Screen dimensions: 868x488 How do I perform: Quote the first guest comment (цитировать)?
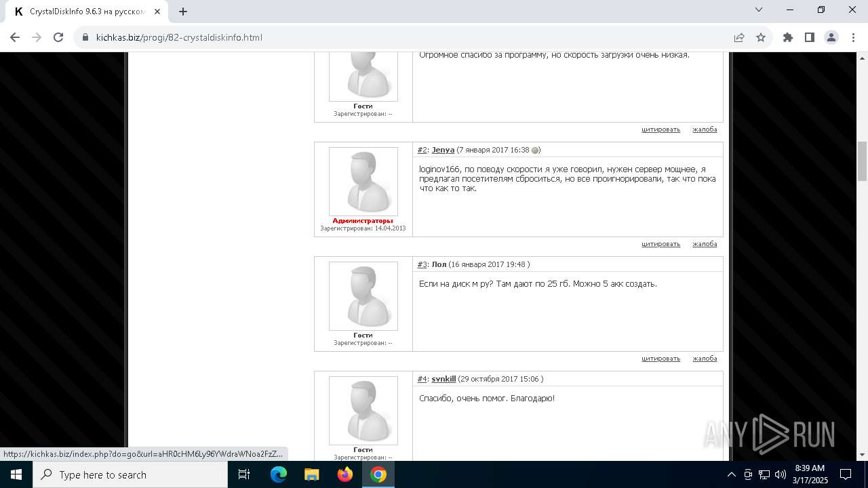(660, 129)
